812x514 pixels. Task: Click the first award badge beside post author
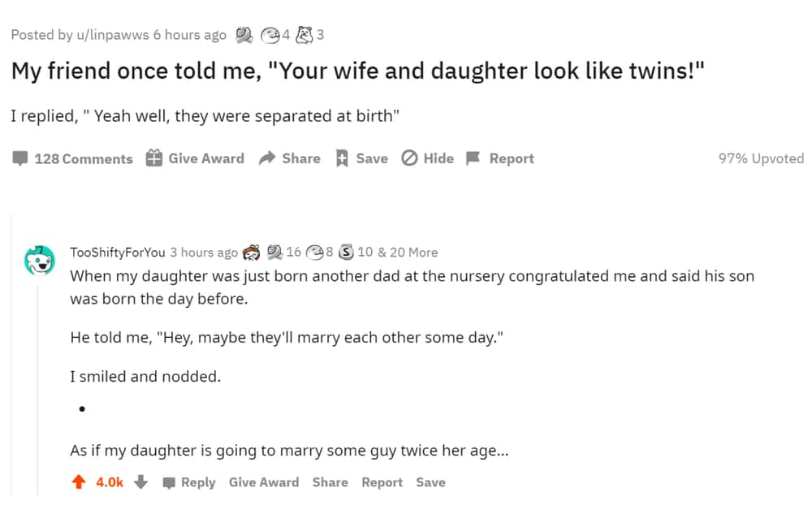(244, 35)
